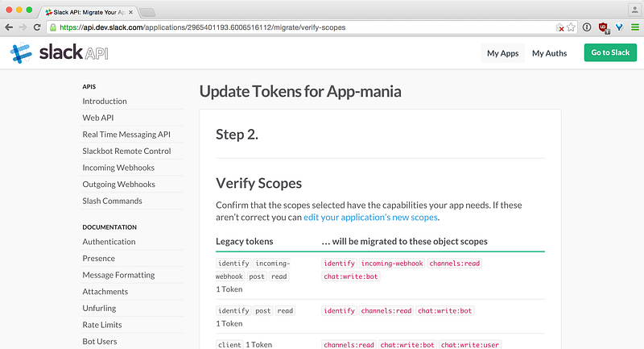Open Slackbot Remote Control link
Image resolution: width=644 pixels, height=349 pixels.
(x=126, y=151)
